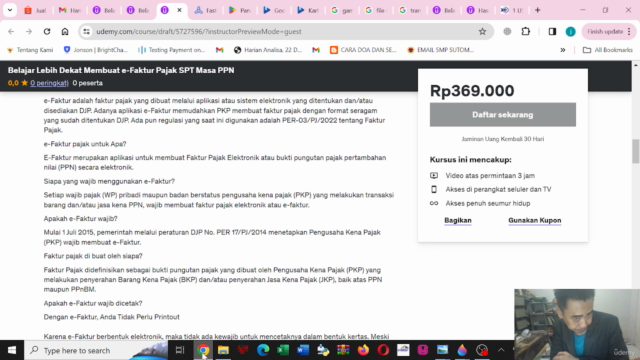Go forward to next page

click(29, 31)
